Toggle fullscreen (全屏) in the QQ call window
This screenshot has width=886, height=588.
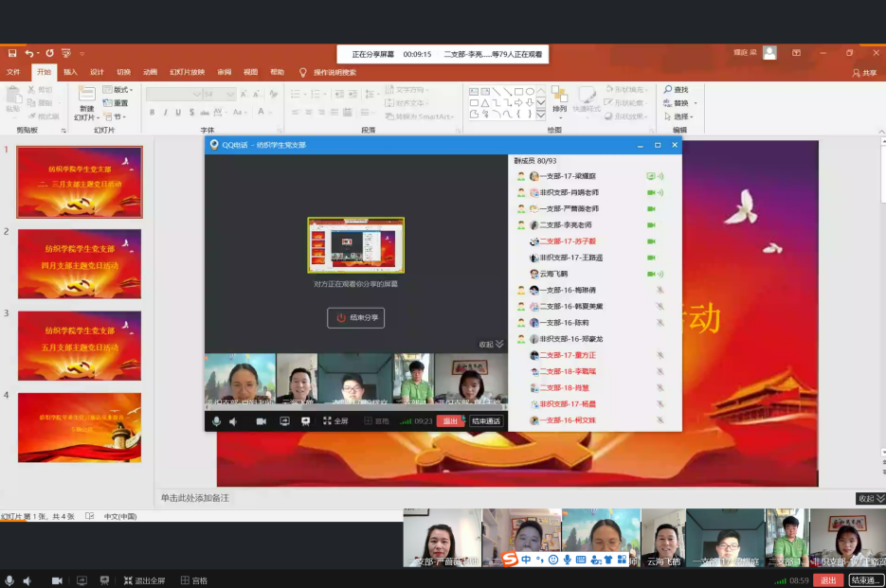(335, 421)
